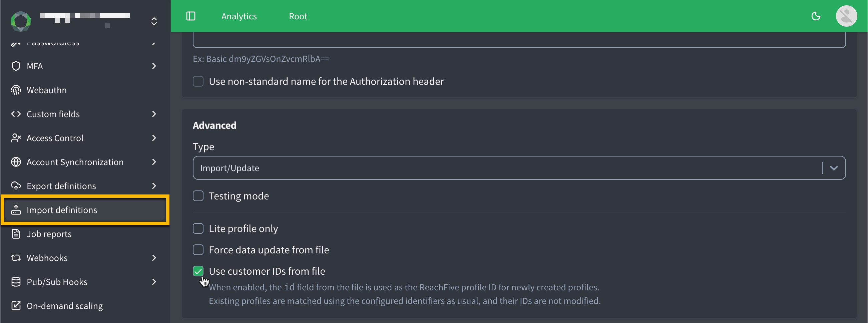Click the Account Synchronization globe icon

16,162
